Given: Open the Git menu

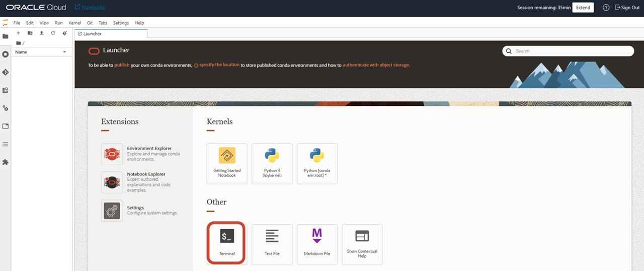Looking at the screenshot, I should (x=90, y=23).
